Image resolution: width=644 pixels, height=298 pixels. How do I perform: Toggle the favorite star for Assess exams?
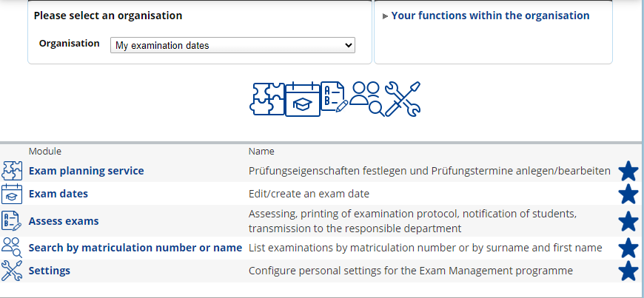628,221
